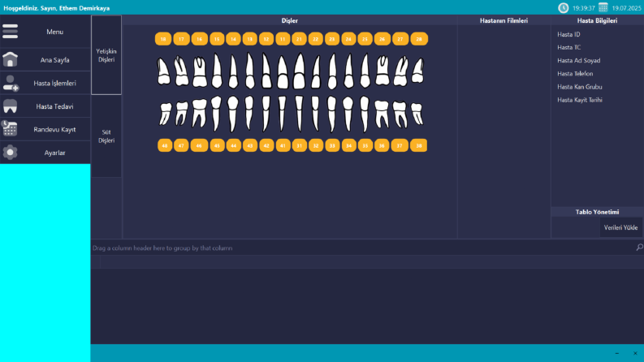The height and width of the screenshot is (362, 644).
Task: Close the application window
Action: coord(635,353)
